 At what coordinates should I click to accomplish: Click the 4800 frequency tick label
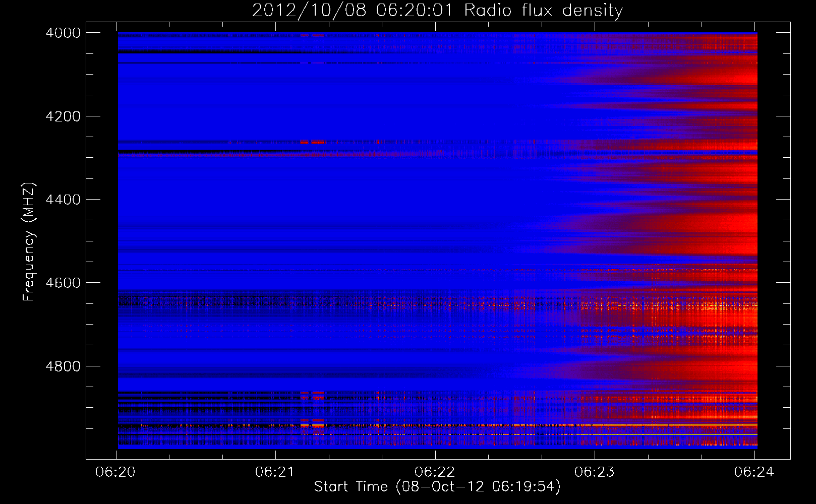(63, 366)
